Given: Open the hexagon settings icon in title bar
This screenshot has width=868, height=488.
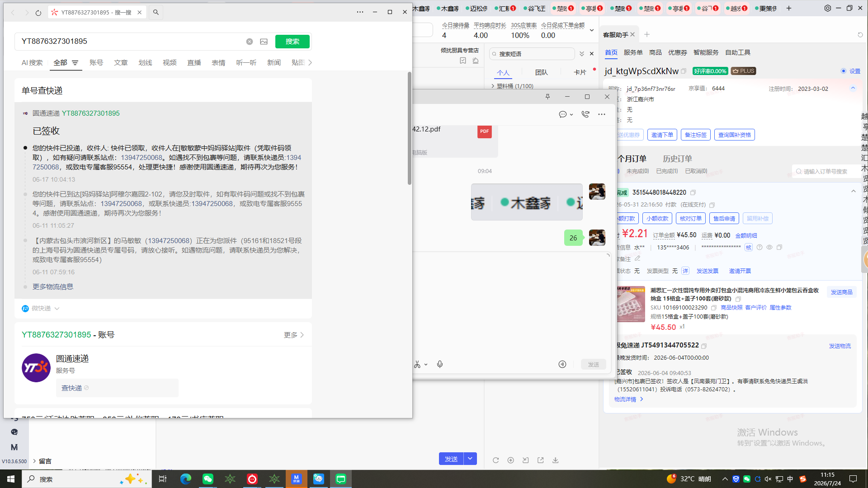Looking at the screenshot, I should [828, 8].
